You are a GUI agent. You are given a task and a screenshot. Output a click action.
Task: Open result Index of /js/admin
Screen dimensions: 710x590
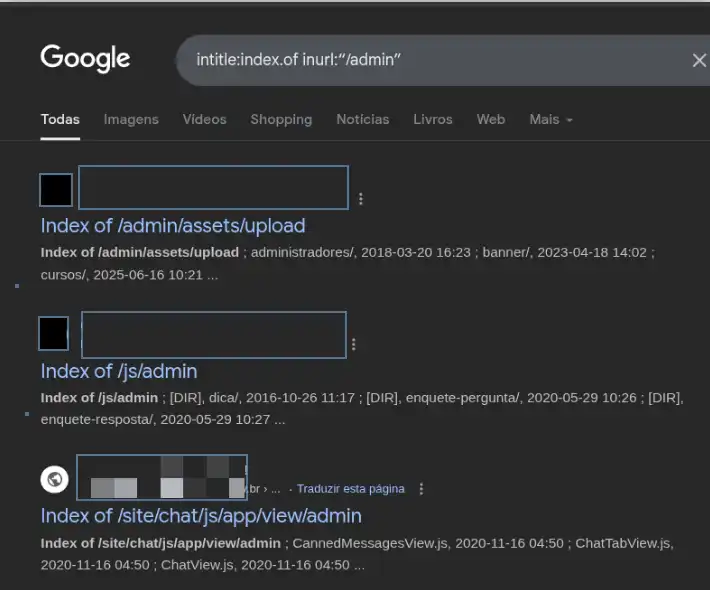pos(119,371)
